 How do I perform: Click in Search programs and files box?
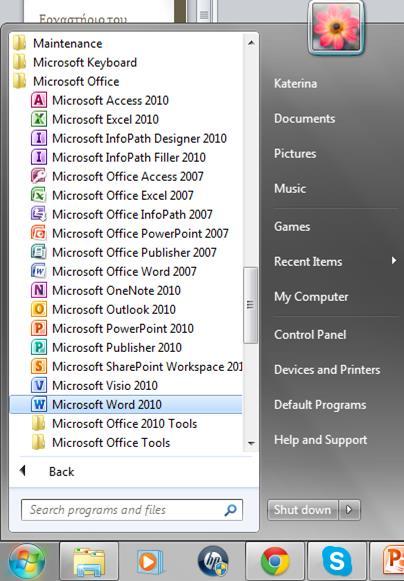click(x=132, y=510)
